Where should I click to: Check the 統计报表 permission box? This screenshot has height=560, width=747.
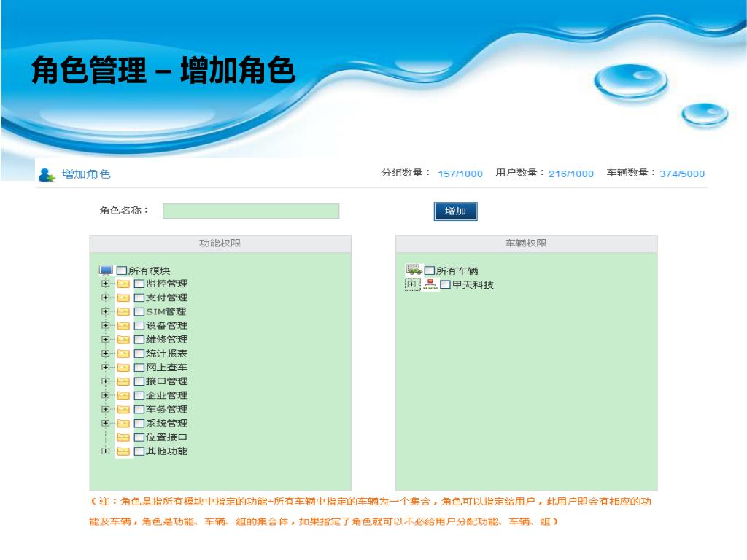[139, 354]
